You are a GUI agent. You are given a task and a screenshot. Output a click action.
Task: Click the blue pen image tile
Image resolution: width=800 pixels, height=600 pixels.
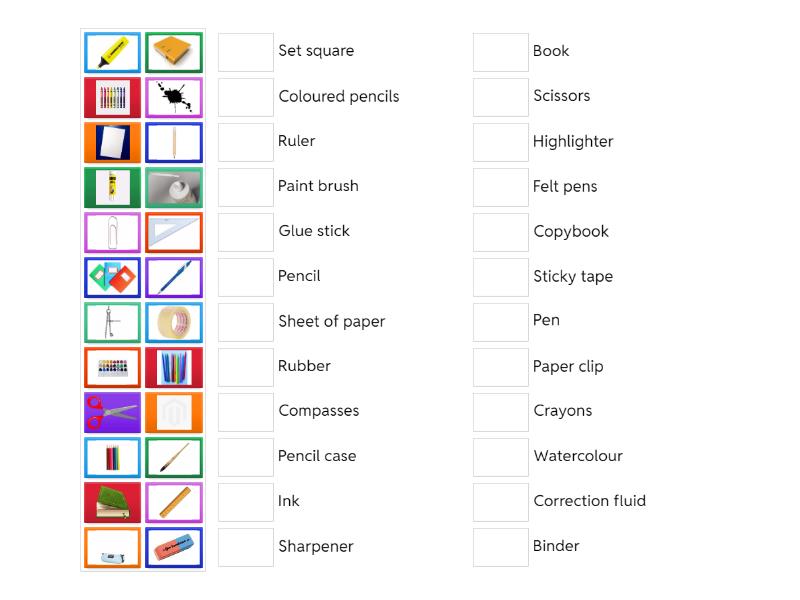click(174, 277)
